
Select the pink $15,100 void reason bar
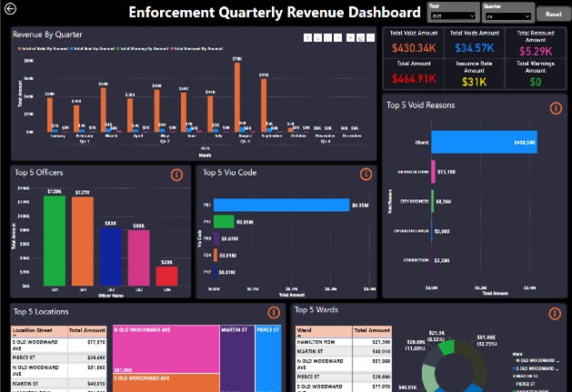[x=433, y=172]
